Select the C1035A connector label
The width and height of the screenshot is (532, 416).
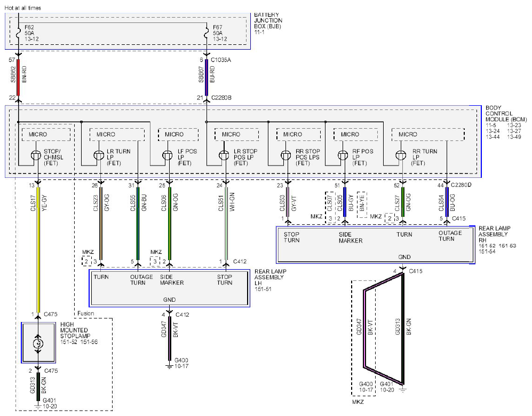coord(220,60)
